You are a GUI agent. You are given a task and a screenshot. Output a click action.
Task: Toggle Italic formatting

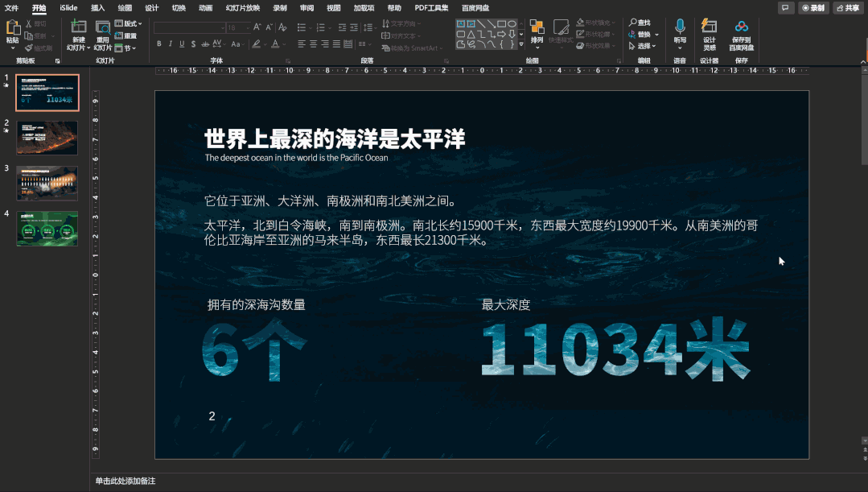pyautogui.click(x=171, y=43)
